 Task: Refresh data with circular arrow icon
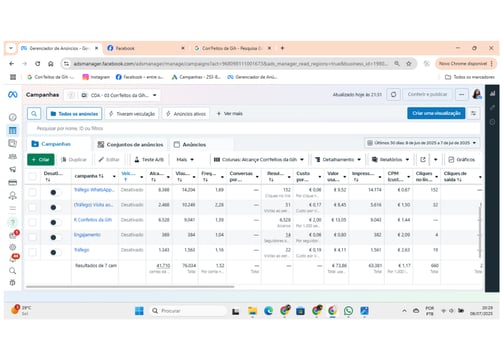tap(393, 95)
